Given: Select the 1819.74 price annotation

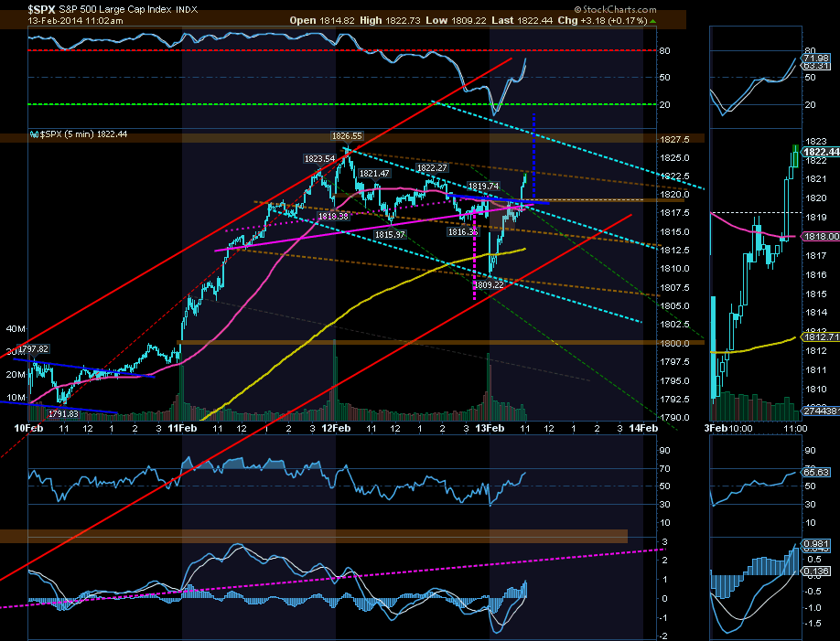Looking at the screenshot, I should coord(483,187).
